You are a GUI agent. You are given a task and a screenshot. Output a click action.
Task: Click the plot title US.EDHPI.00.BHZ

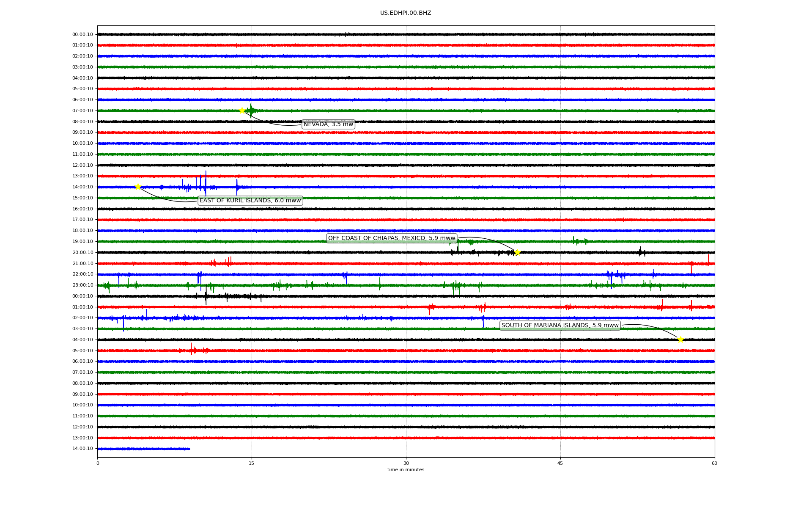(x=406, y=13)
